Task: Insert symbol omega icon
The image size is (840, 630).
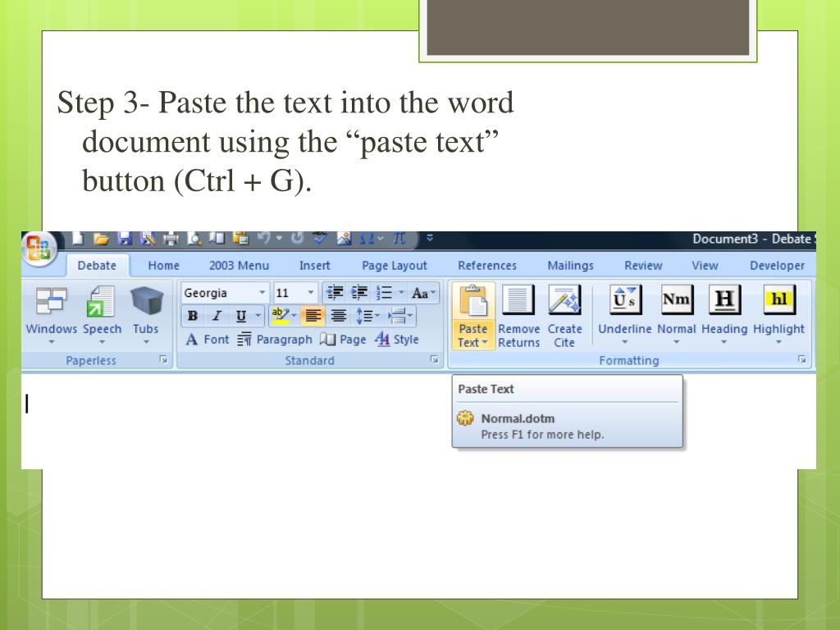Action: tap(367, 239)
